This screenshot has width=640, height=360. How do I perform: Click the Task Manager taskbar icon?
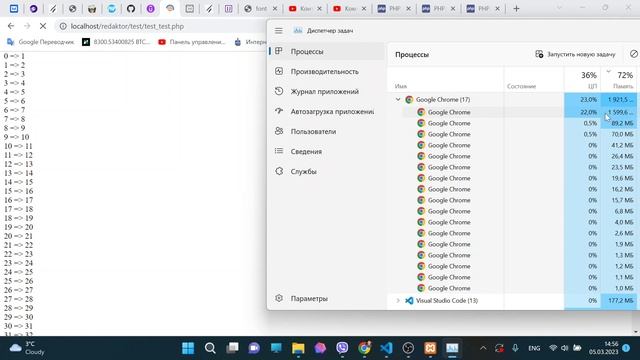[452, 348]
